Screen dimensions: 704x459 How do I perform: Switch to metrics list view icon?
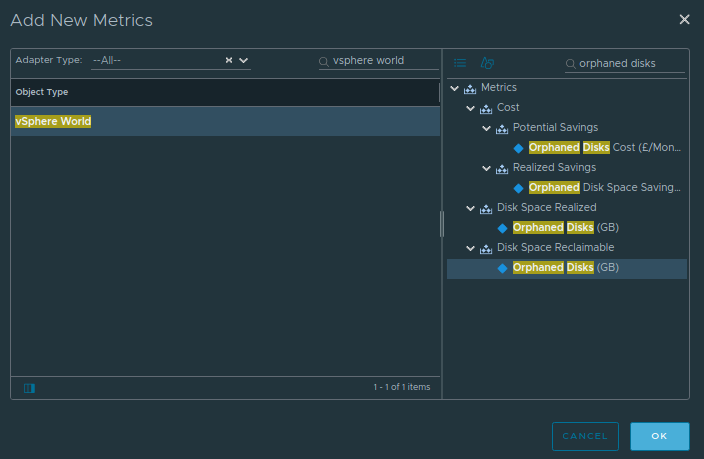[x=460, y=63]
